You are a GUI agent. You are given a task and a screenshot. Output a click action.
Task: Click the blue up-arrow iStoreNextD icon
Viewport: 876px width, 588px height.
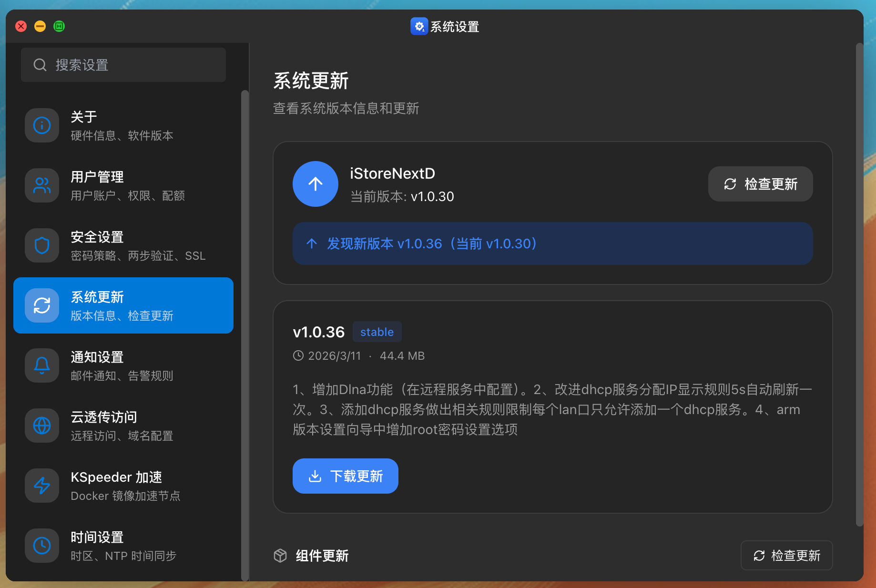[x=315, y=184]
